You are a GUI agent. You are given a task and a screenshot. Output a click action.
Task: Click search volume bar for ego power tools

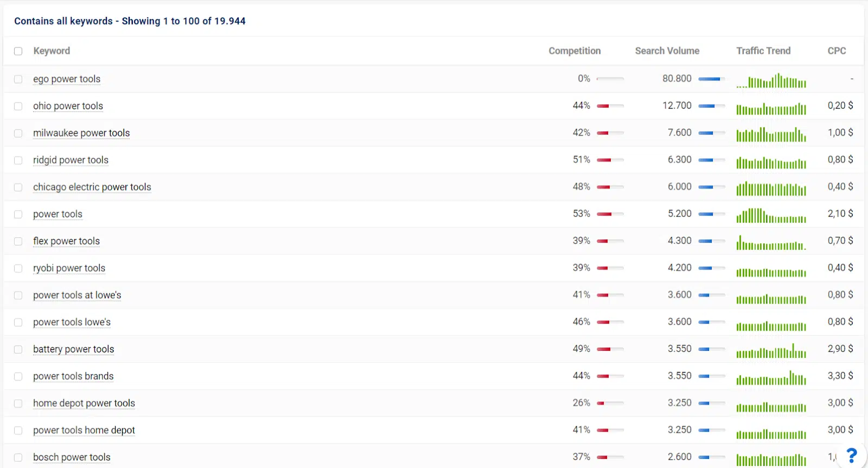pos(711,79)
